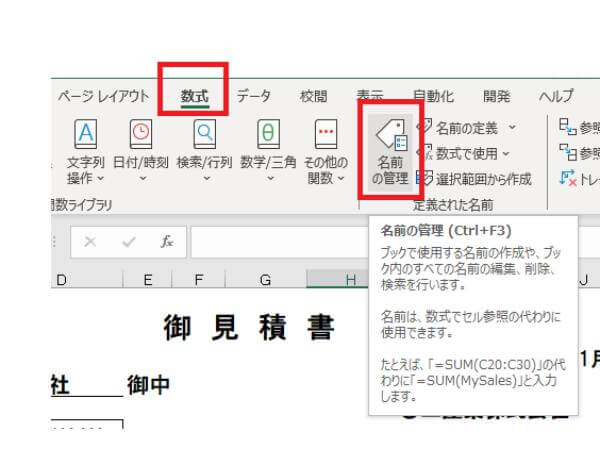Expand その他の関数 dropdown chevron
Image resolution: width=600 pixels, height=464 pixels.
pos(341,178)
